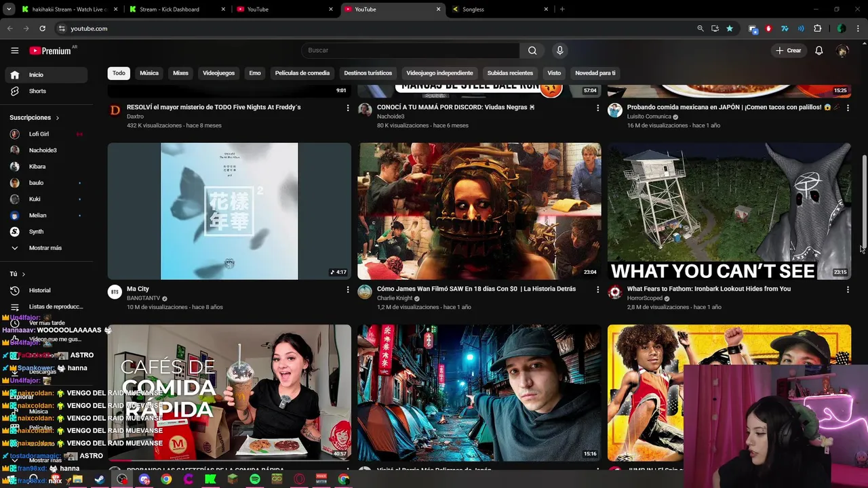Focus the Buscar search field

(x=410, y=50)
